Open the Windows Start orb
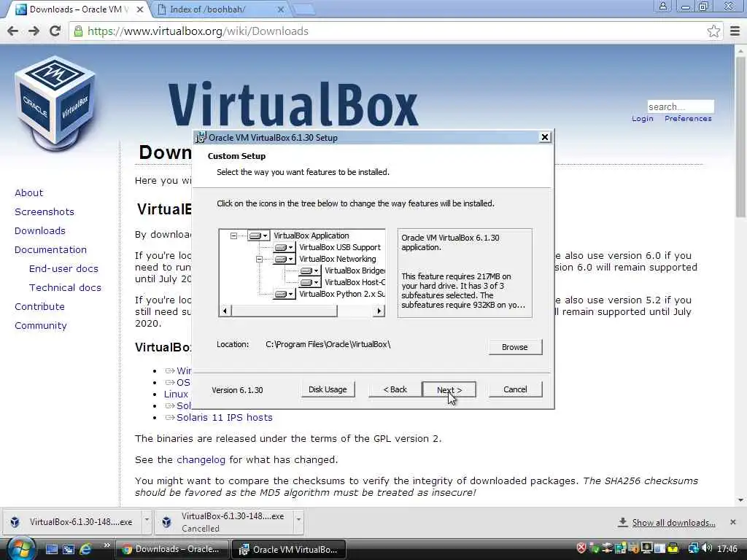 click(21, 549)
